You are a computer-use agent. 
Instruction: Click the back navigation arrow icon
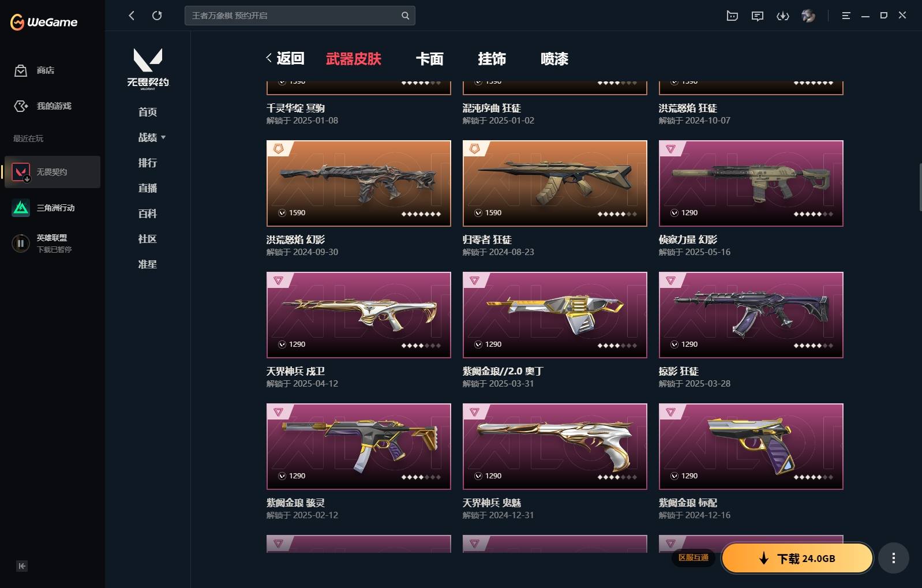[x=132, y=16]
